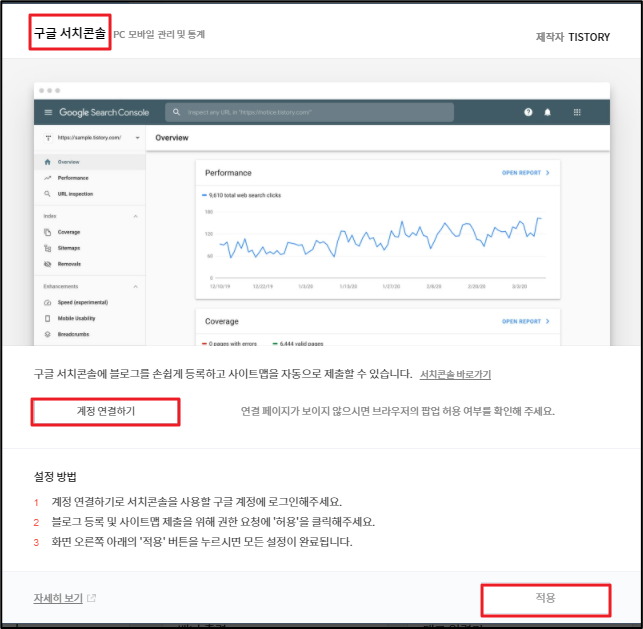Image resolution: width=643 pixels, height=629 pixels.
Task: Select Coverage in the sidebar
Action: pyautogui.click(x=69, y=232)
